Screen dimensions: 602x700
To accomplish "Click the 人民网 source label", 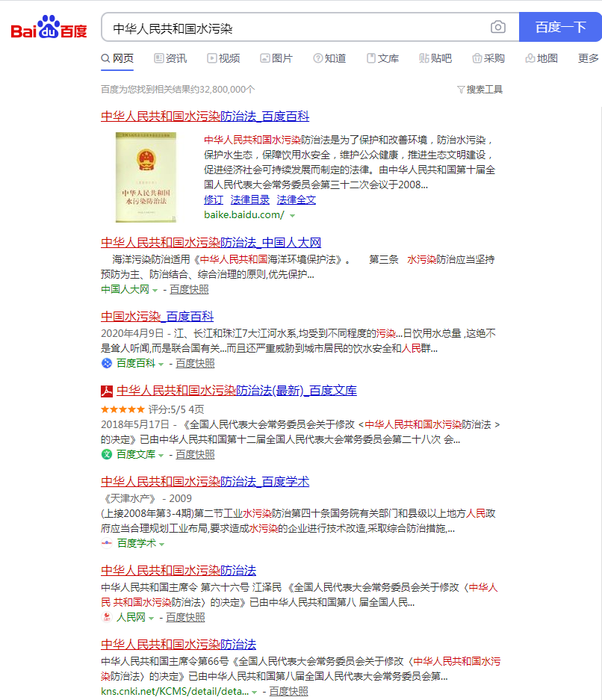I will 131,617.
